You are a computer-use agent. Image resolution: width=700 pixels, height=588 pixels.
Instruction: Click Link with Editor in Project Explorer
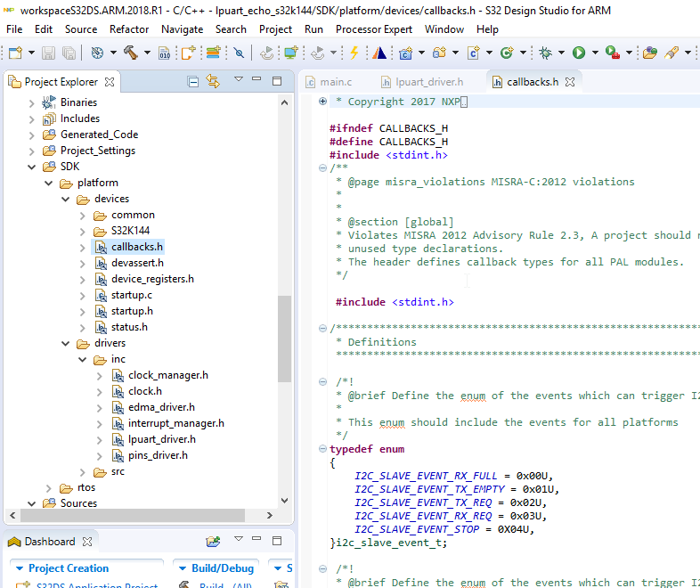(x=213, y=82)
